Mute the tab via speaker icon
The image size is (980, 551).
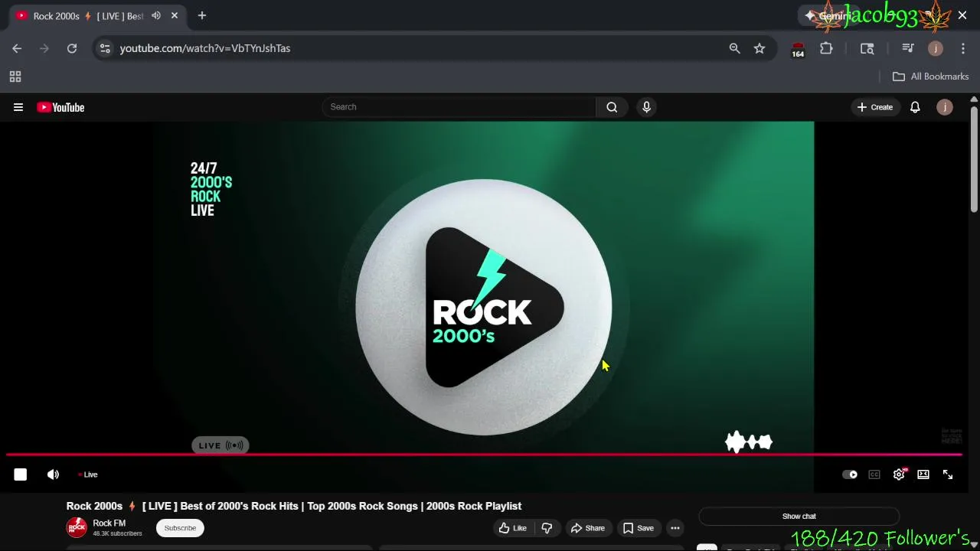pyautogui.click(x=156, y=15)
